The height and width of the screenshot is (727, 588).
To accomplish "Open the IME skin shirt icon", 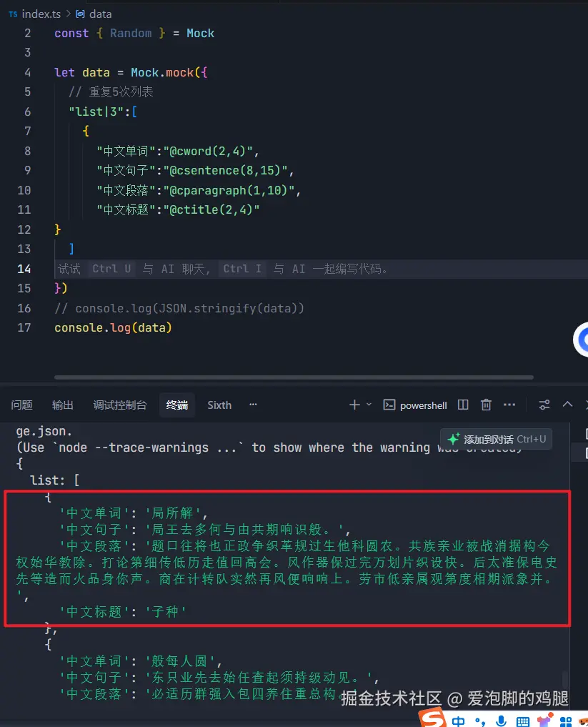I will click(544, 720).
